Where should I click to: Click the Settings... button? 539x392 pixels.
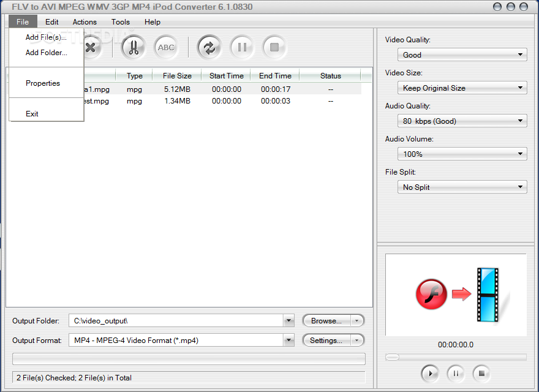[326, 340]
